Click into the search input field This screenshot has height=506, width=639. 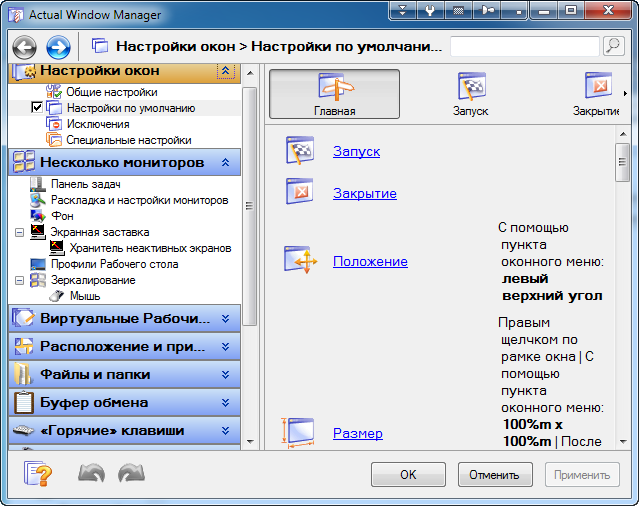tap(524, 46)
